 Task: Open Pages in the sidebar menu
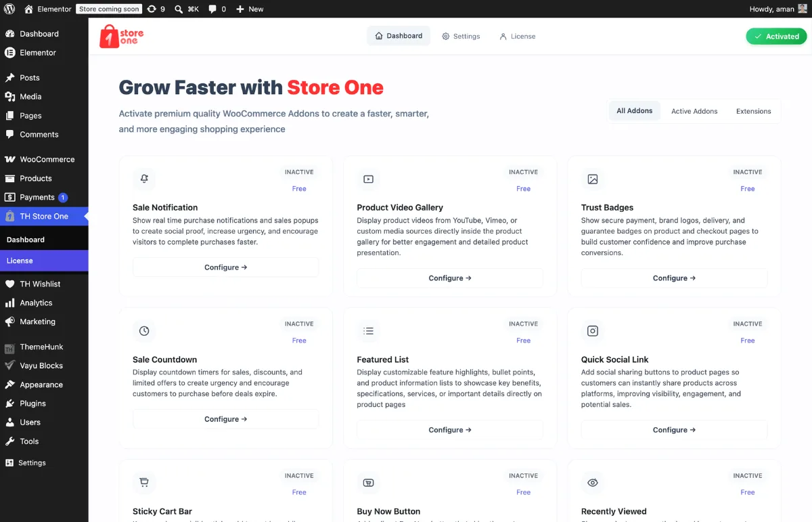click(44, 116)
